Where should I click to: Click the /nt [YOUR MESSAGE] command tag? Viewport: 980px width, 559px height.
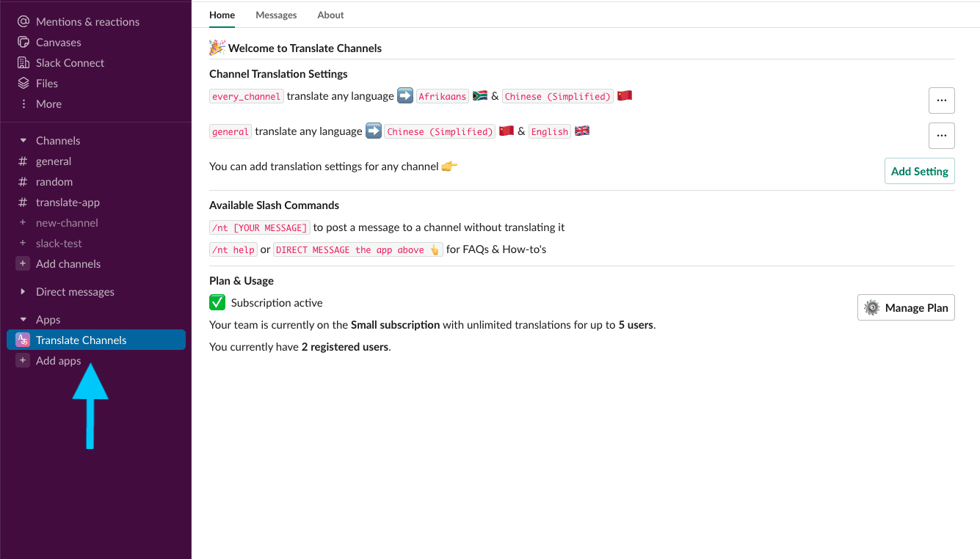tap(260, 228)
